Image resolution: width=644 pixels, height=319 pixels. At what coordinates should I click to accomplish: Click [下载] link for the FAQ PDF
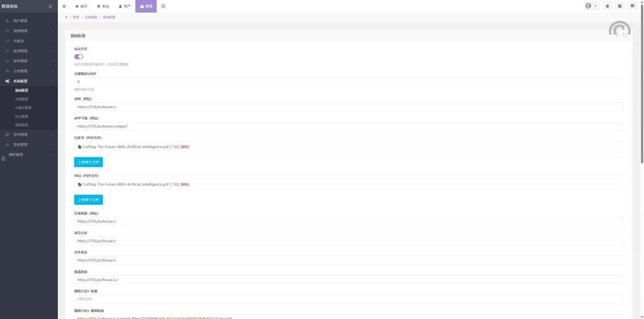point(175,185)
